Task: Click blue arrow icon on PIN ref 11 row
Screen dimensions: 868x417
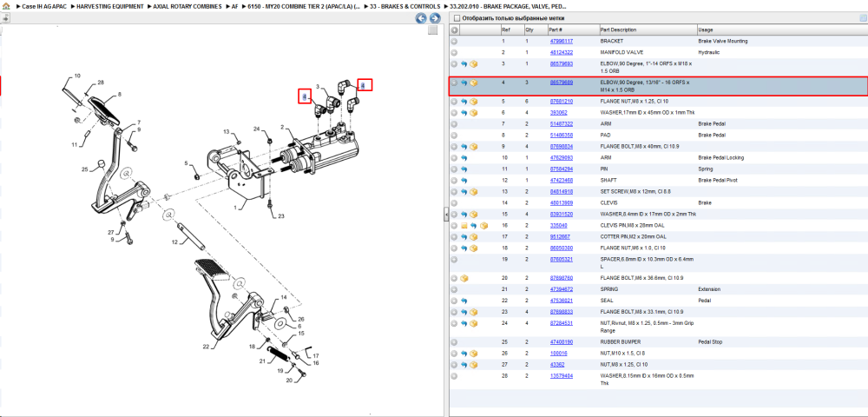Action: click(464, 169)
